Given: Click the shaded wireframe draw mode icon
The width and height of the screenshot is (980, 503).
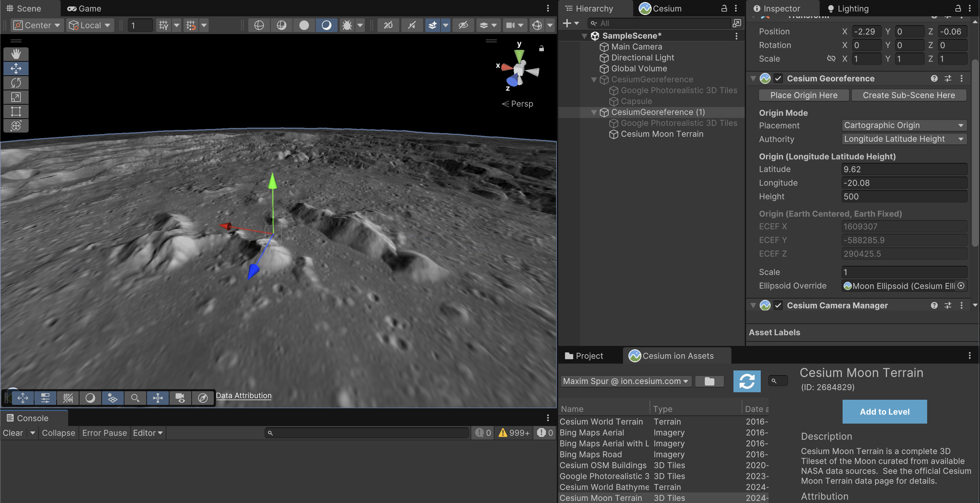Looking at the screenshot, I should (x=282, y=26).
